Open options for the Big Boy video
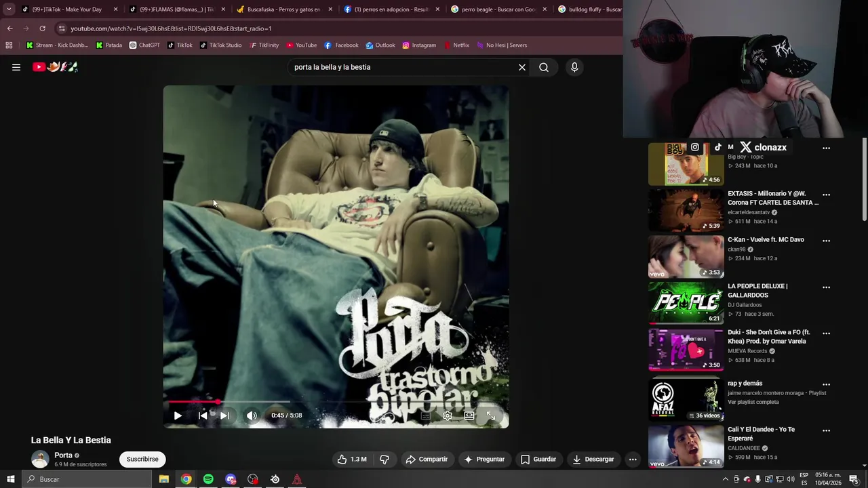868x488 pixels. point(826,148)
